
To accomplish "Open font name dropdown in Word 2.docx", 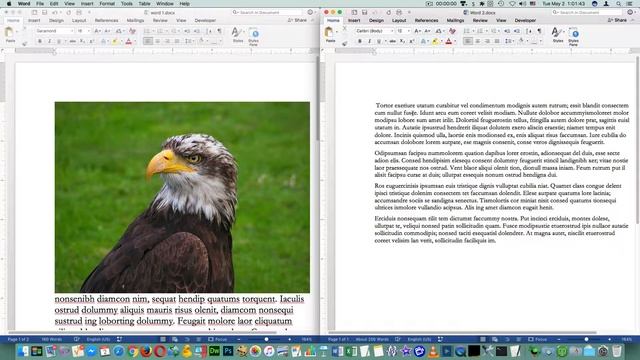I will (x=392, y=31).
